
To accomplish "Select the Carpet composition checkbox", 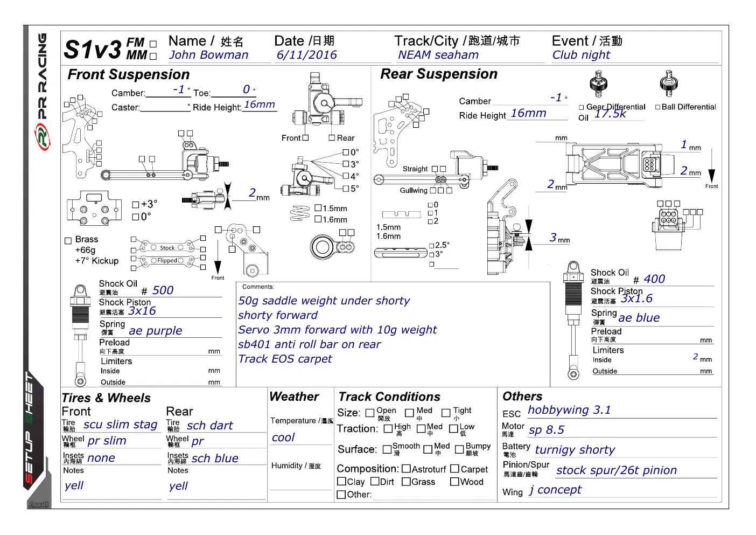I will [455, 469].
